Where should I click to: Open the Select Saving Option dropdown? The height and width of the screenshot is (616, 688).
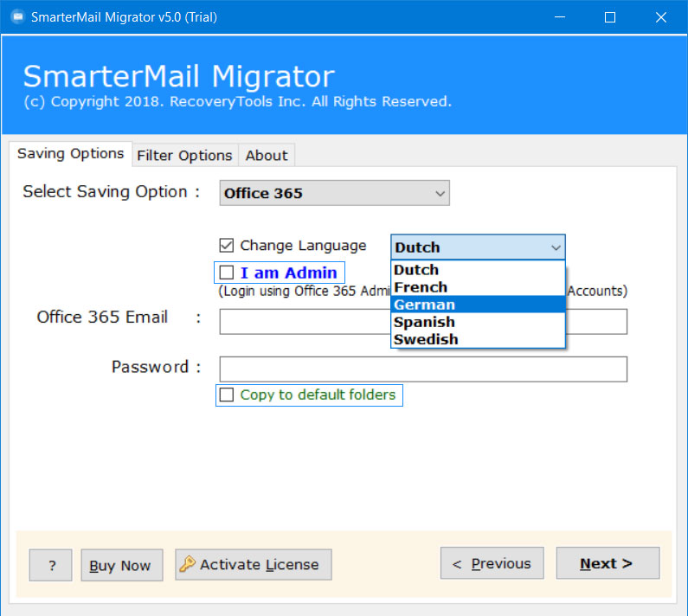tap(334, 193)
